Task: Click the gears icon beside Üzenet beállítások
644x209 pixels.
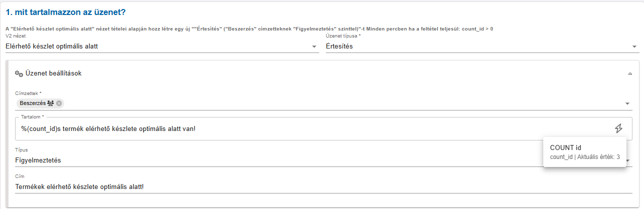Action: [19, 73]
